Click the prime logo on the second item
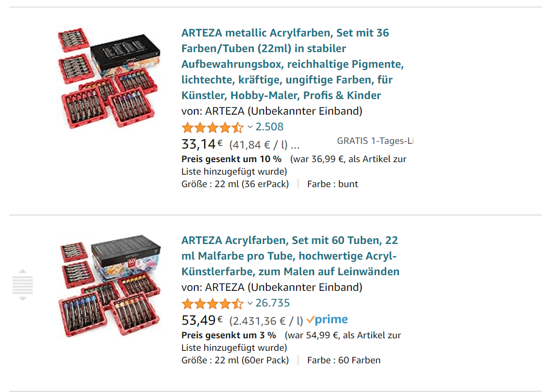The height and width of the screenshot is (392, 542). tap(327, 319)
